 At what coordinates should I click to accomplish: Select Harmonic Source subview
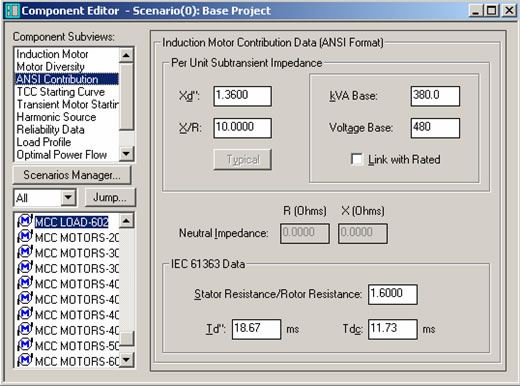56,117
